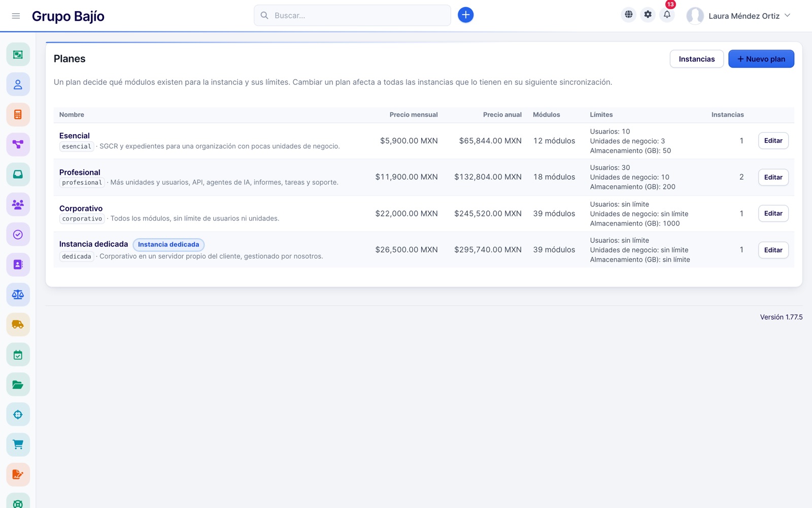812x508 pixels.
Task: Click the Instancia dedicada badge
Action: (168, 244)
